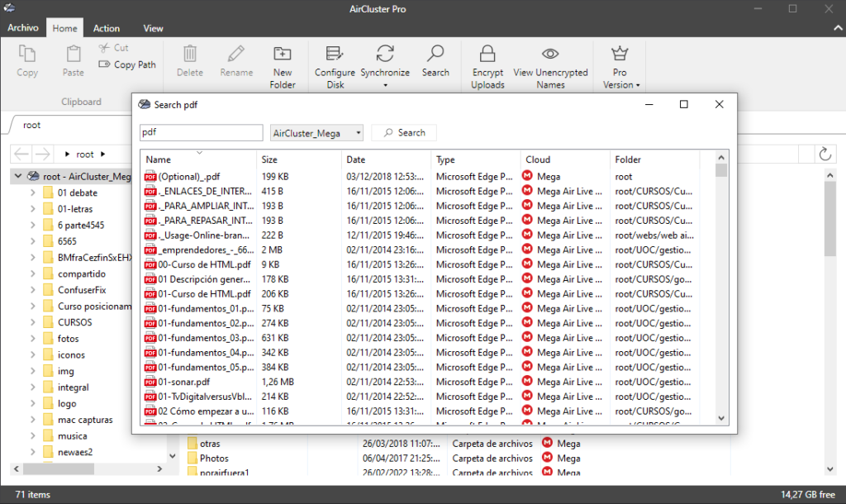Select the root location tab
The image size is (846, 504).
pos(32,126)
